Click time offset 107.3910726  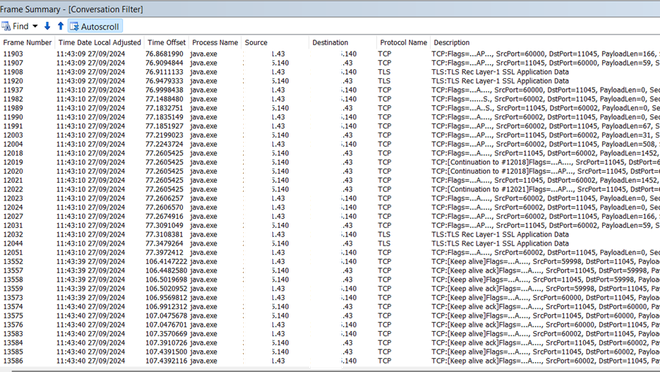167,343
